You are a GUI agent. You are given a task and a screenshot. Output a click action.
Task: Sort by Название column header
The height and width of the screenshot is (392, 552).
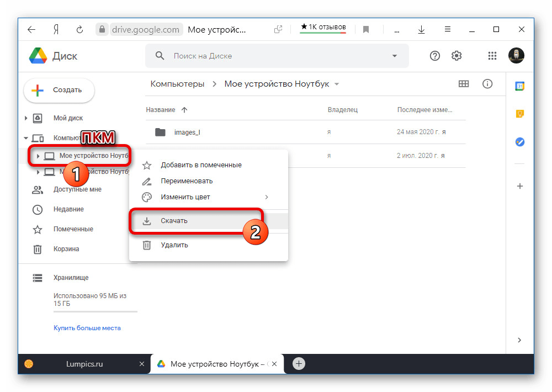click(161, 110)
